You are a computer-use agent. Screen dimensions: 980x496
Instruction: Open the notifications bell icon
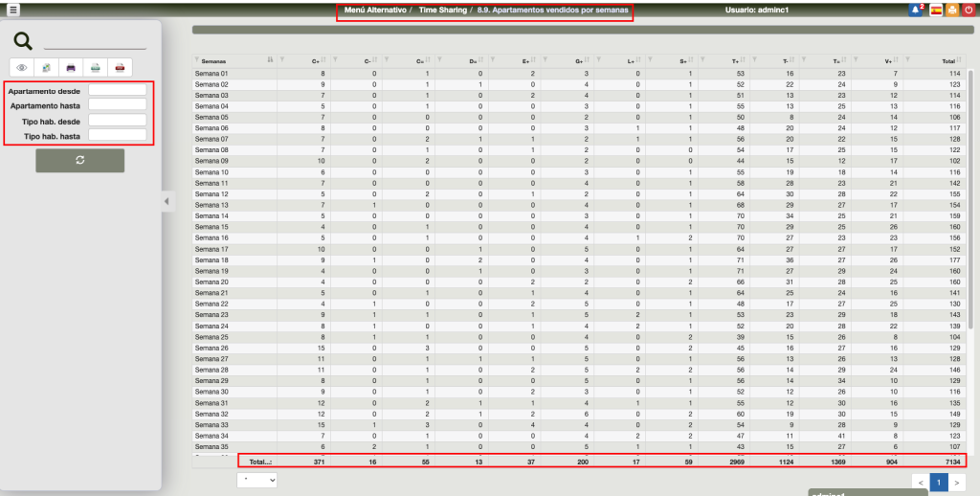(x=915, y=10)
